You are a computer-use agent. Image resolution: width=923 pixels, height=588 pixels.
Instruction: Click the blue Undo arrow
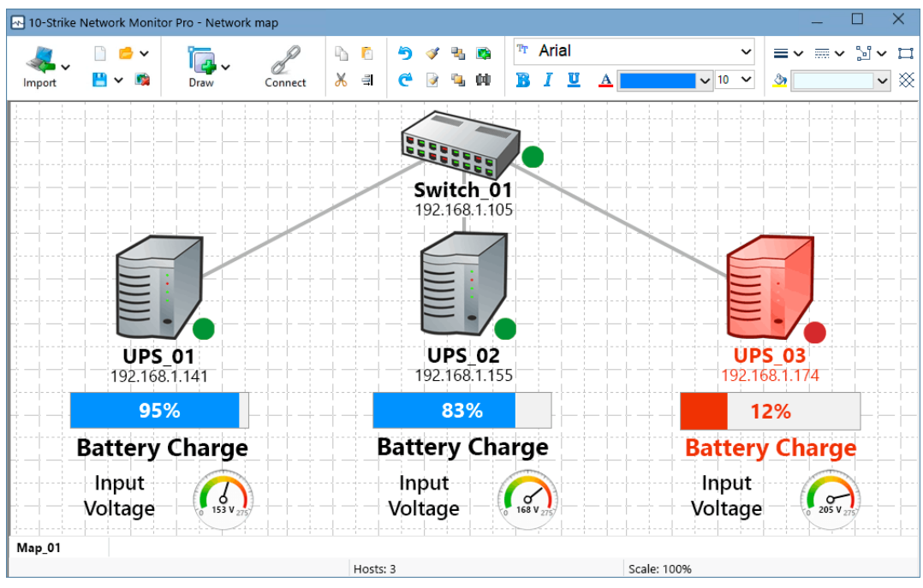(405, 53)
